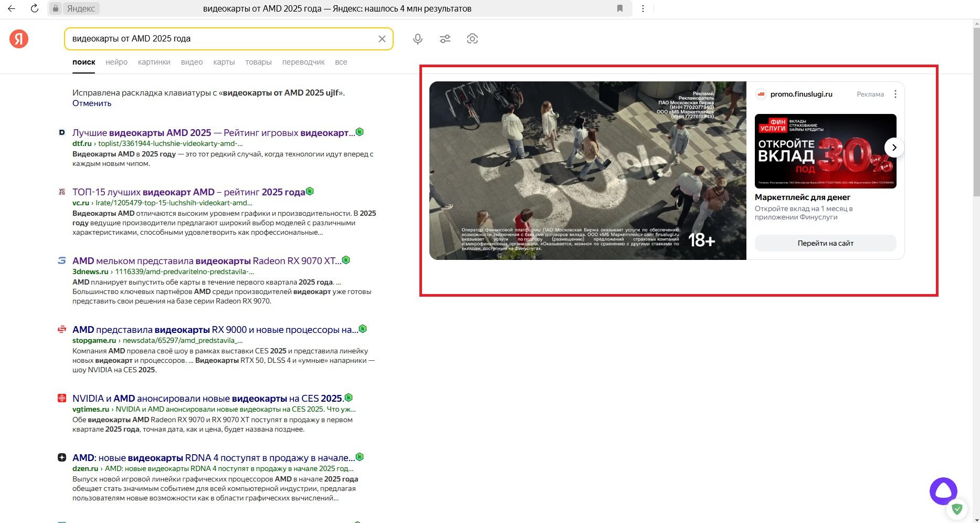The image size is (980, 523).
Task: Bookmark the page with the bookmark icon
Action: pyautogui.click(x=620, y=8)
